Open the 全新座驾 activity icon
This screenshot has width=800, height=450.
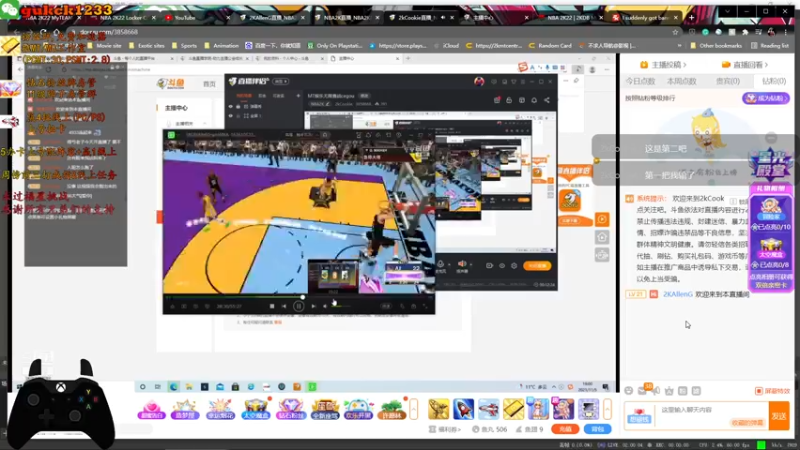(324, 409)
